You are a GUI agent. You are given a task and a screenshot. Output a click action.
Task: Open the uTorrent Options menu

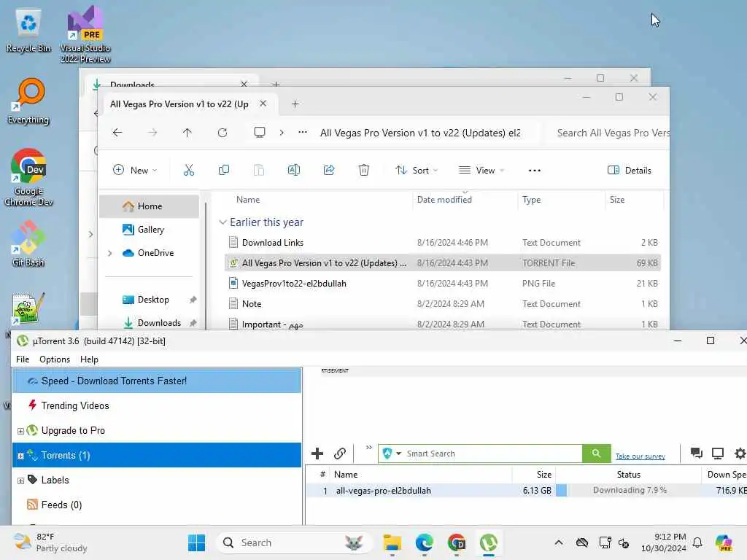click(54, 359)
